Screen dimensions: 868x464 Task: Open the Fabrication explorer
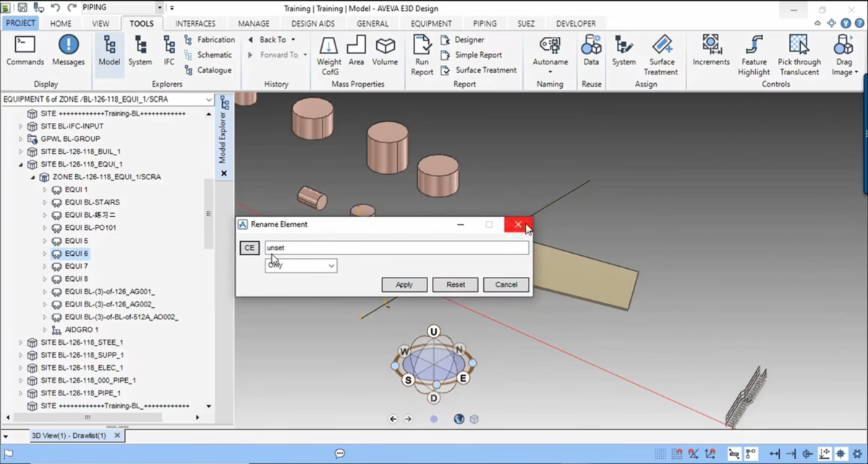click(210, 40)
